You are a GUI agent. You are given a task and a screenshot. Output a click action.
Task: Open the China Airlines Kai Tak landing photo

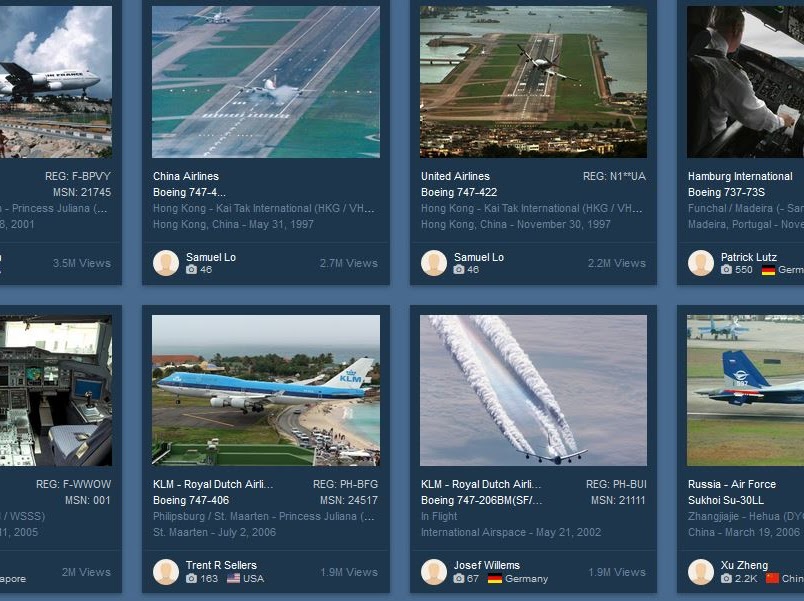[266, 82]
